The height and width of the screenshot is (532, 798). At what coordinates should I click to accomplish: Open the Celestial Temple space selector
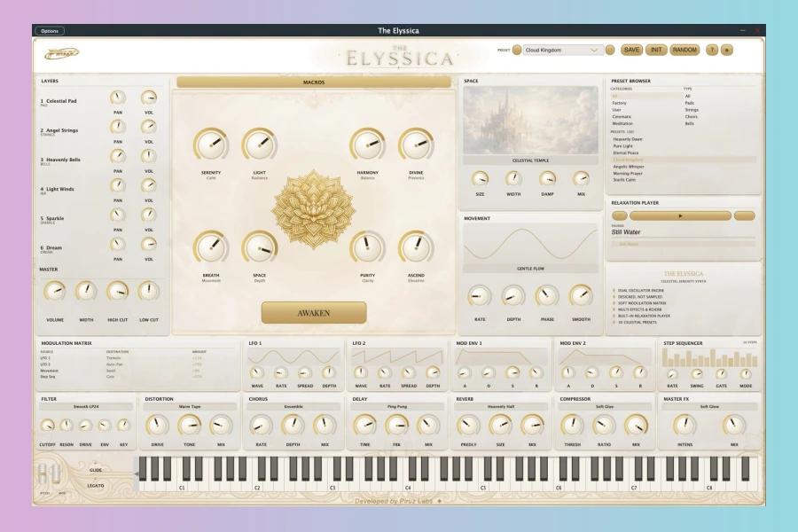pyautogui.click(x=530, y=160)
